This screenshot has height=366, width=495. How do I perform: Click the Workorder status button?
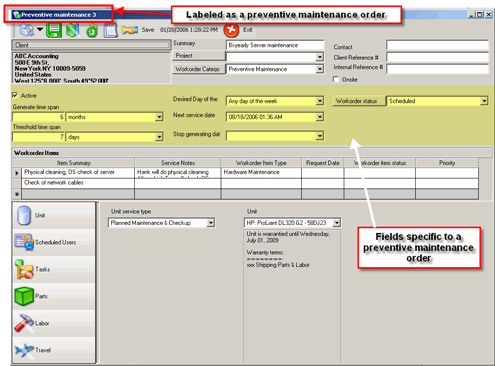(x=358, y=101)
